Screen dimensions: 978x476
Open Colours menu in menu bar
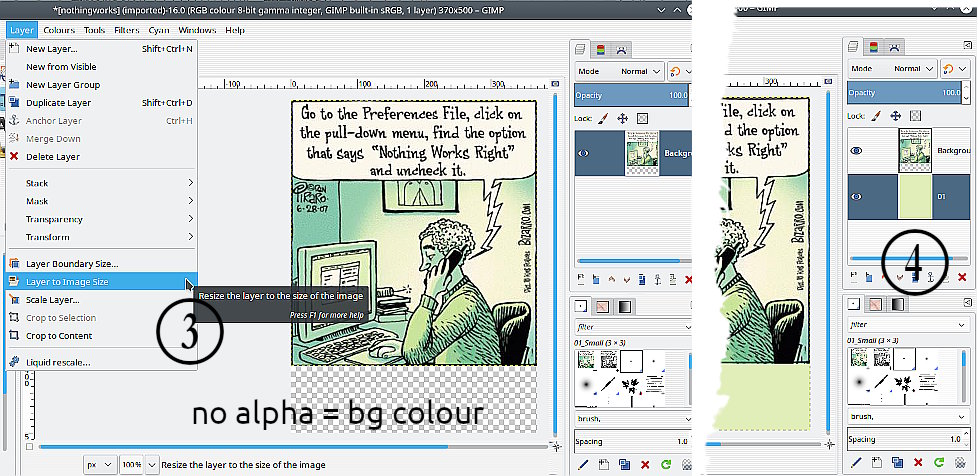[x=59, y=30]
